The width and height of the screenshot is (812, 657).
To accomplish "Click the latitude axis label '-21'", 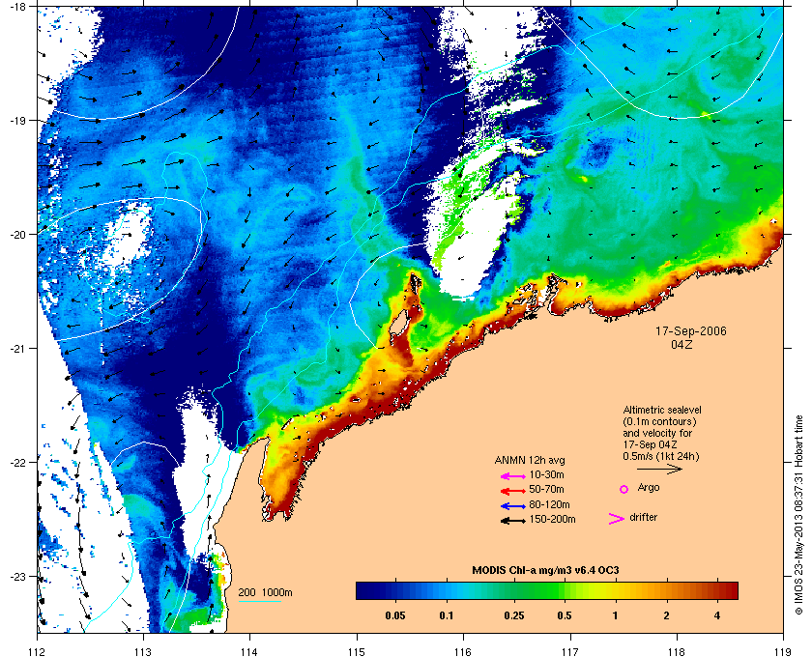I will coord(18,349).
